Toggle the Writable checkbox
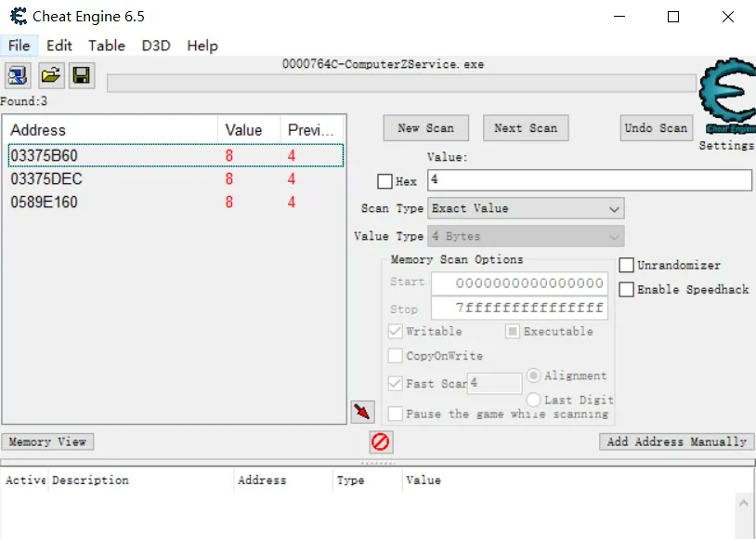This screenshot has height=539, width=756. 396,331
